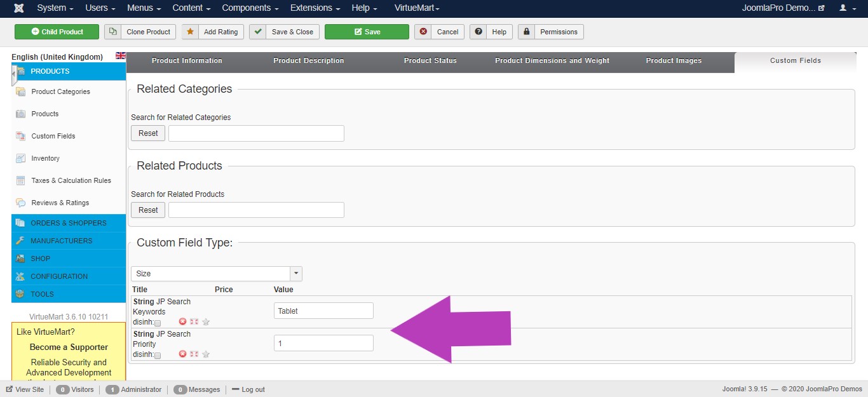Switch to the Product Images tab
The width and height of the screenshot is (868, 397).
pyautogui.click(x=674, y=61)
